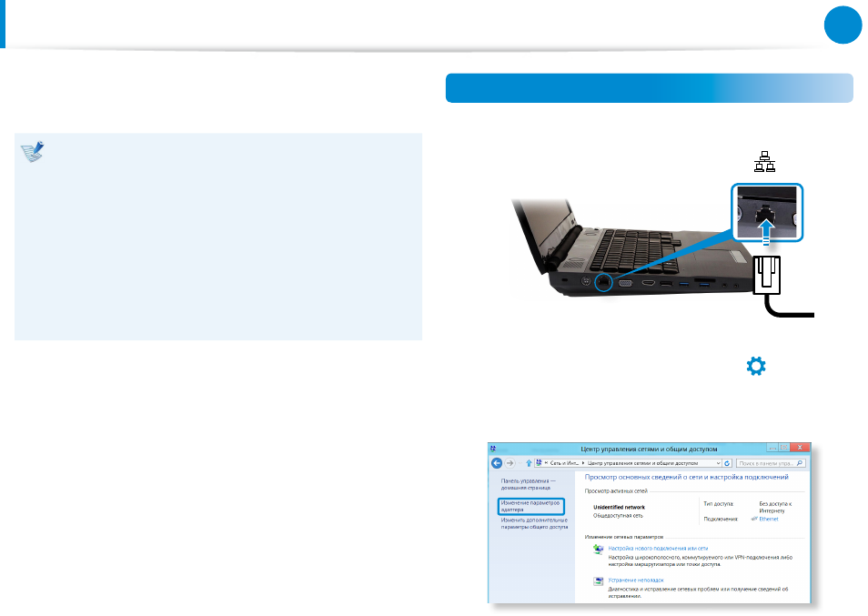Click the blue settings gear icon
Viewport: 868px width, 616px height.
755,366
